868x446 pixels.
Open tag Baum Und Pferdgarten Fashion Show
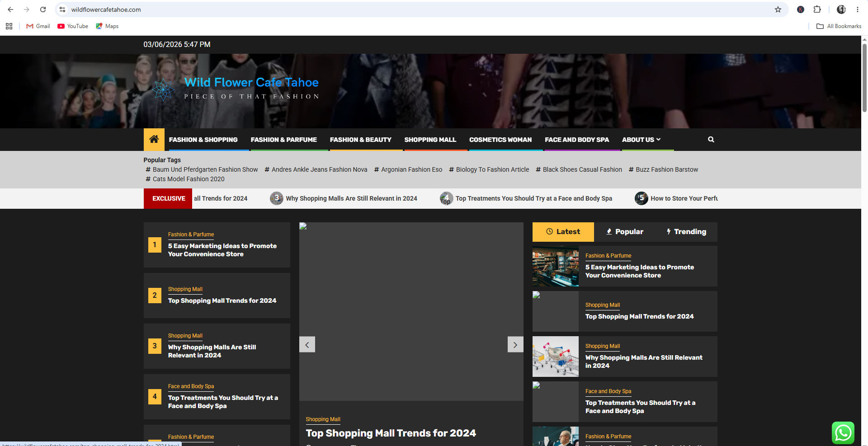pyautogui.click(x=202, y=169)
